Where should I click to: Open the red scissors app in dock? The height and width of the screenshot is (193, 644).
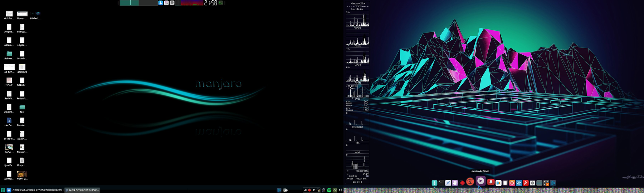point(526,183)
